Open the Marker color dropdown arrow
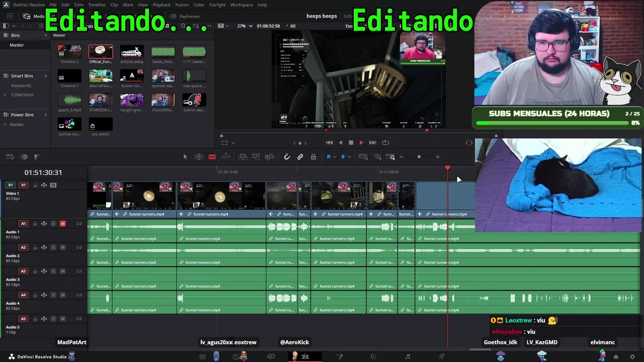Image resolution: width=644 pixels, height=362 pixels. click(x=349, y=157)
